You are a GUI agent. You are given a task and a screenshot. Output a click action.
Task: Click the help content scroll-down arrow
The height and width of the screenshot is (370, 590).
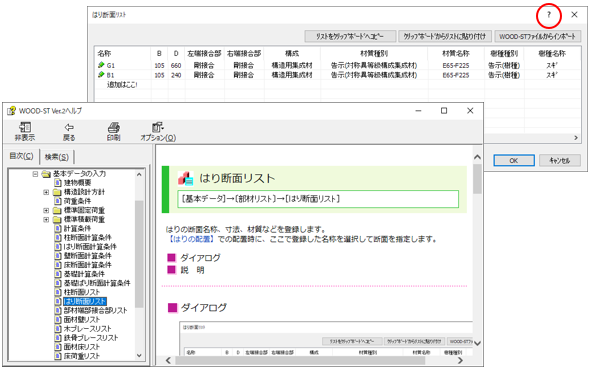point(477,343)
